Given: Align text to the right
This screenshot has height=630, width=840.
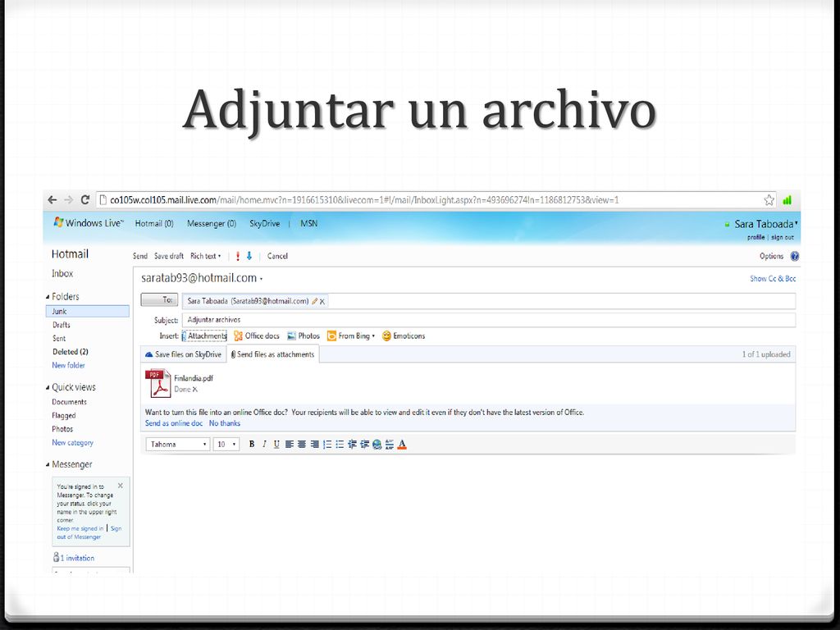Looking at the screenshot, I should pos(314,444).
